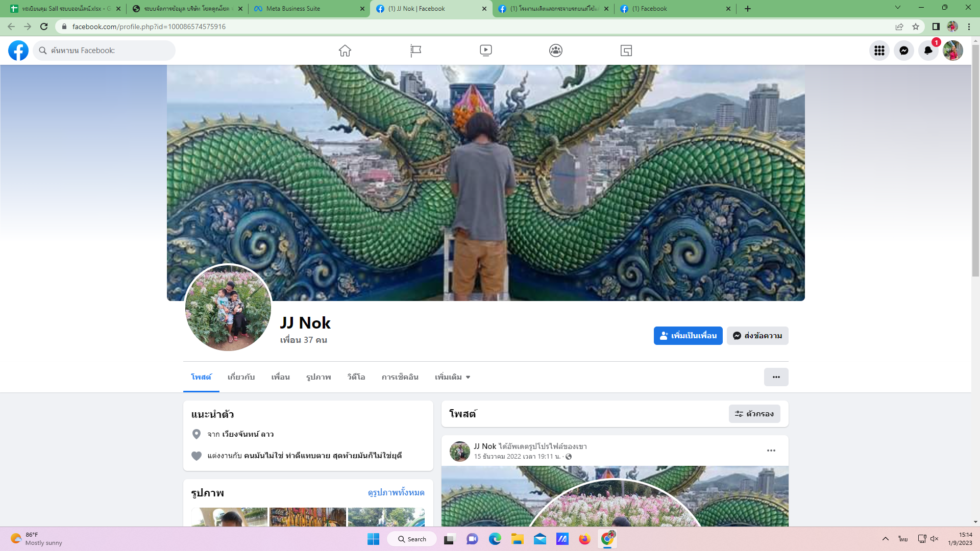
Task: Open the Messenger icon
Action: (904, 51)
